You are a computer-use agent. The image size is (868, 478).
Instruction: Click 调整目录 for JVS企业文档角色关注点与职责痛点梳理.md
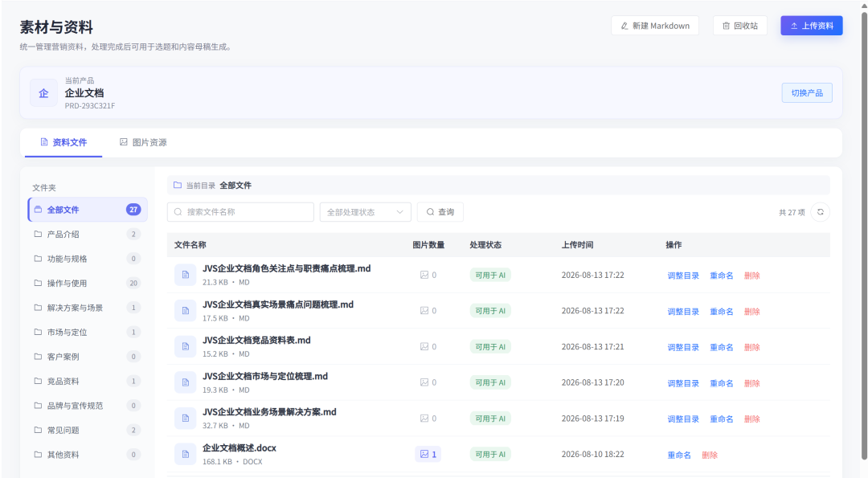pos(683,276)
